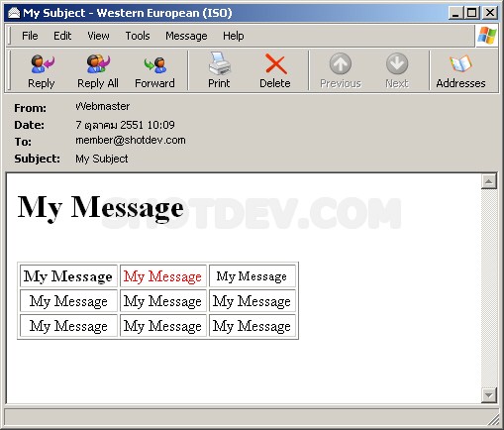Click the scrollbar up arrow in message pane
The image size is (504, 430).
(489, 181)
